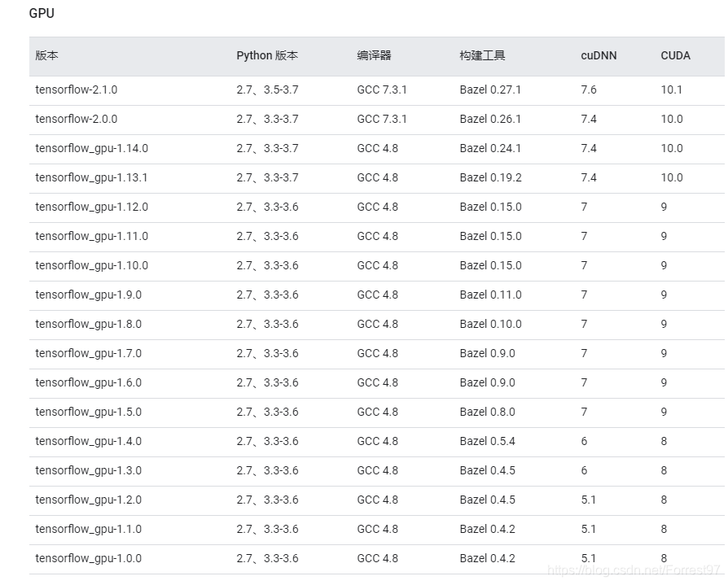
Task: Click Bazel 0.11.0 cell
Action: coord(491,294)
